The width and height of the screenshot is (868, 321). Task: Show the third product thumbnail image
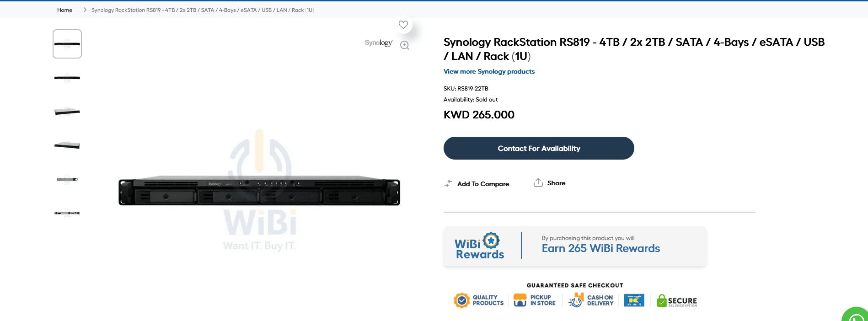pos(67,112)
